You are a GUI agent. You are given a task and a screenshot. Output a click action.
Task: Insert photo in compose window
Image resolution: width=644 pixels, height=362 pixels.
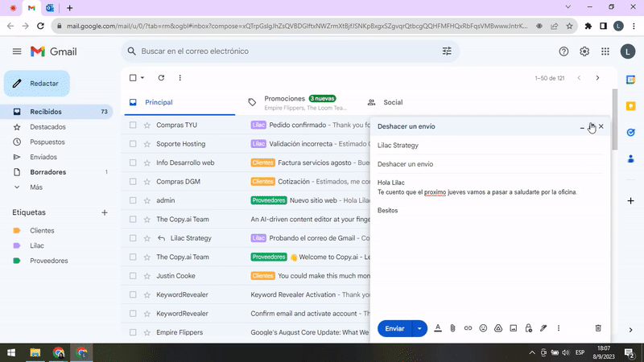click(514, 328)
